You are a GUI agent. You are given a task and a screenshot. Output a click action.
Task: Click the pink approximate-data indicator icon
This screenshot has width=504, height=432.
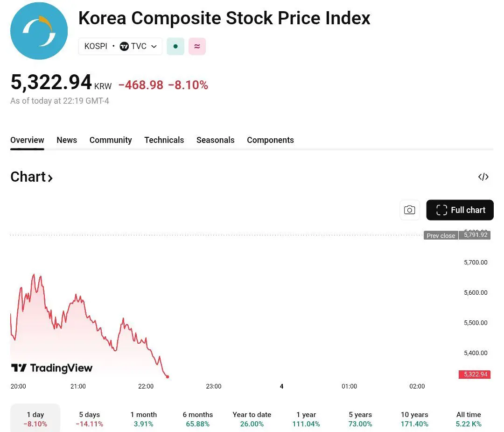point(197,46)
